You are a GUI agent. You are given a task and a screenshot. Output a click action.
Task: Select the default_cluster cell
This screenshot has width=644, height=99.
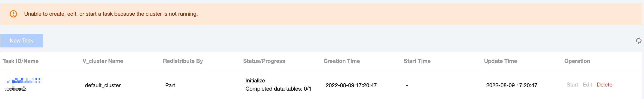[x=103, y=85]
